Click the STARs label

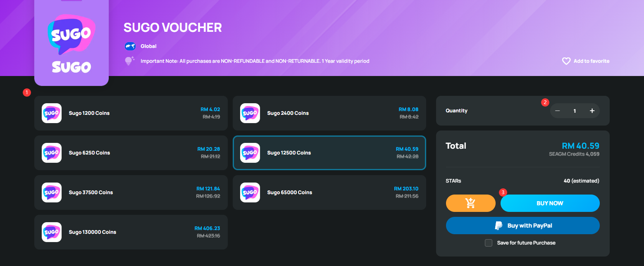(453, 181)
